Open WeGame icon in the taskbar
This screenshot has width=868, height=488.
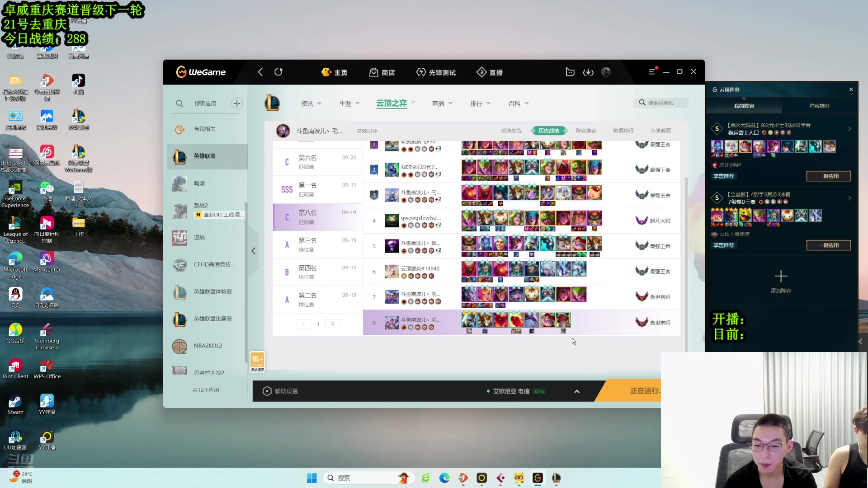[x=538, y=478]
